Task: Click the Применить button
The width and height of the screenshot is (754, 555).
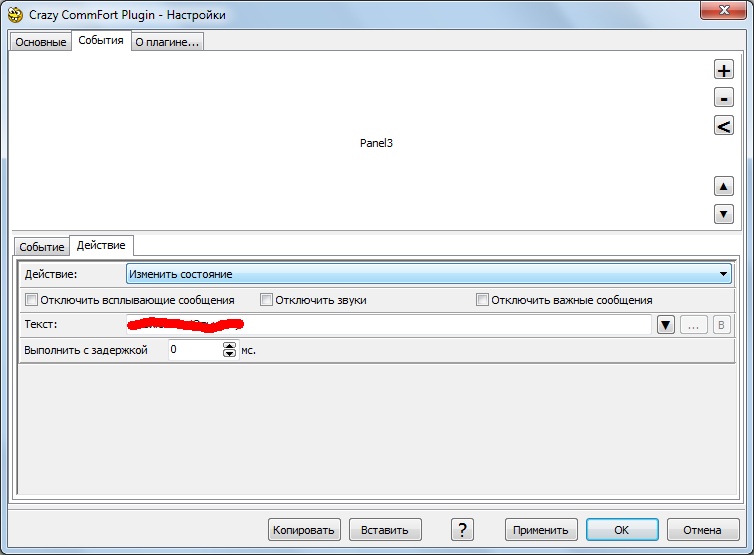Action: (x=541, y=530)
